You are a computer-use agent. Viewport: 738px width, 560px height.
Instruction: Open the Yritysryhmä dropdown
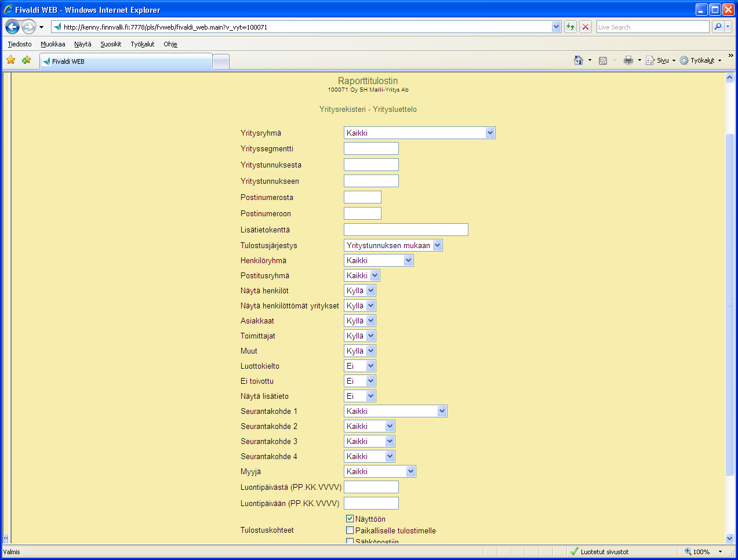420,133
